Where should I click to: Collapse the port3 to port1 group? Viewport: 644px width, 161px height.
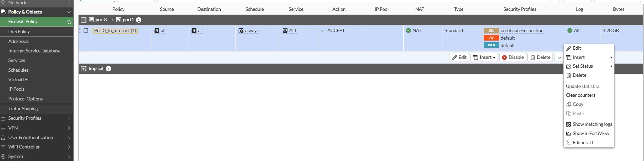click(x=83, y=20)
